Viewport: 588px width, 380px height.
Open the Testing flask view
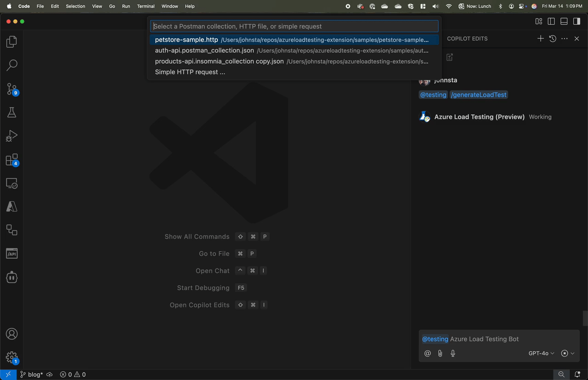coord(11,112)
